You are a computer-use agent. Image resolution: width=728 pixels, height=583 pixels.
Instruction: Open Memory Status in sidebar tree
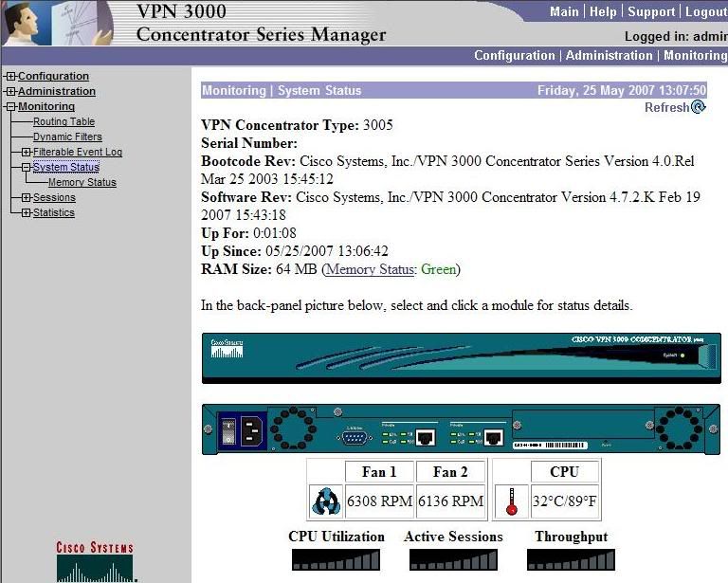[82, 182]
